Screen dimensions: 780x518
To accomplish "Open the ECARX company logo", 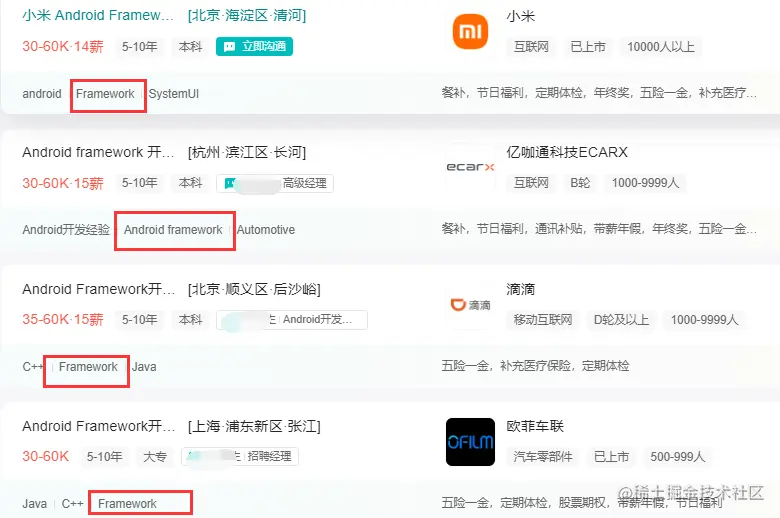I will click(470, 167).
